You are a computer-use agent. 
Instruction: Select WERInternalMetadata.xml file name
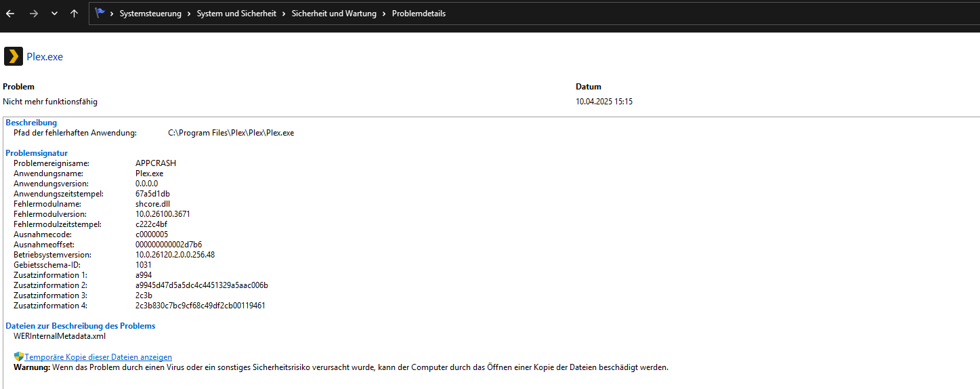click(60, 336)
